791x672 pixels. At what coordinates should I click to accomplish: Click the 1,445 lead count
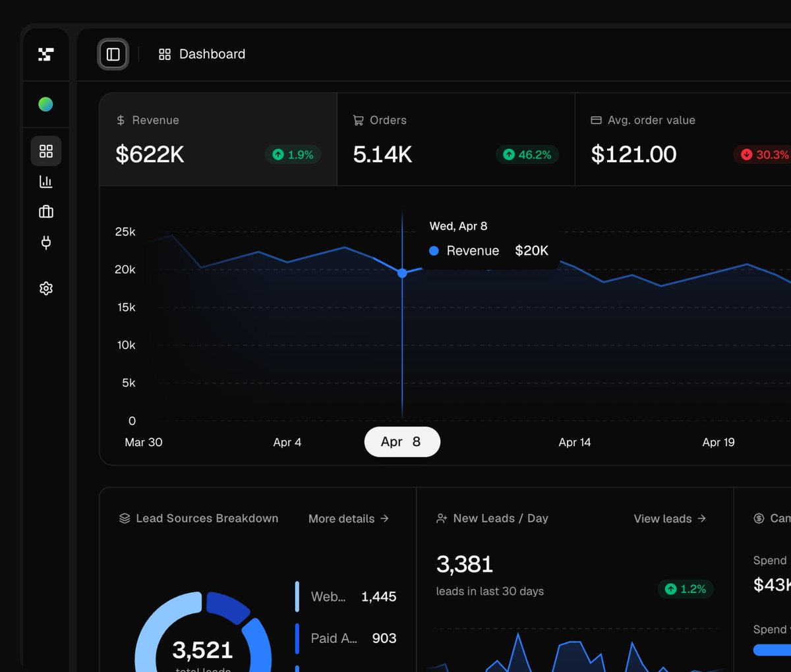(x=379, y=597)
